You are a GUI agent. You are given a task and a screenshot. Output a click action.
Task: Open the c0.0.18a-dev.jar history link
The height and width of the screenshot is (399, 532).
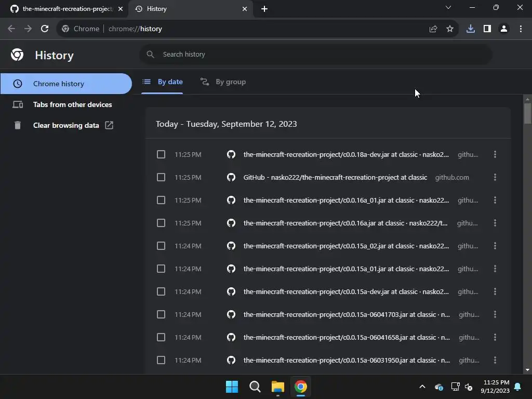click(x=346, y=154)
